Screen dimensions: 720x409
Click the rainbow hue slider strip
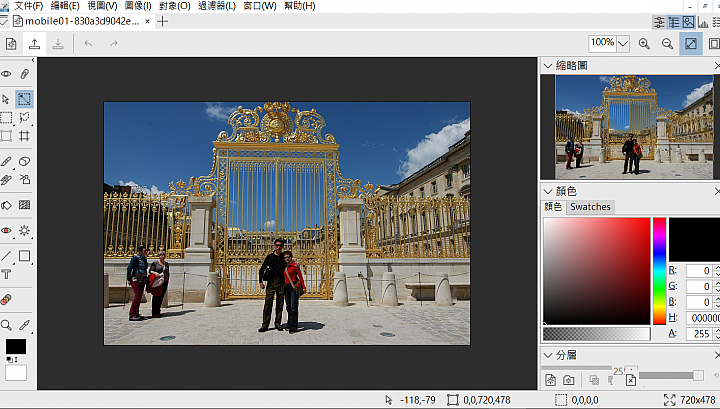click(x=659, y=271)
